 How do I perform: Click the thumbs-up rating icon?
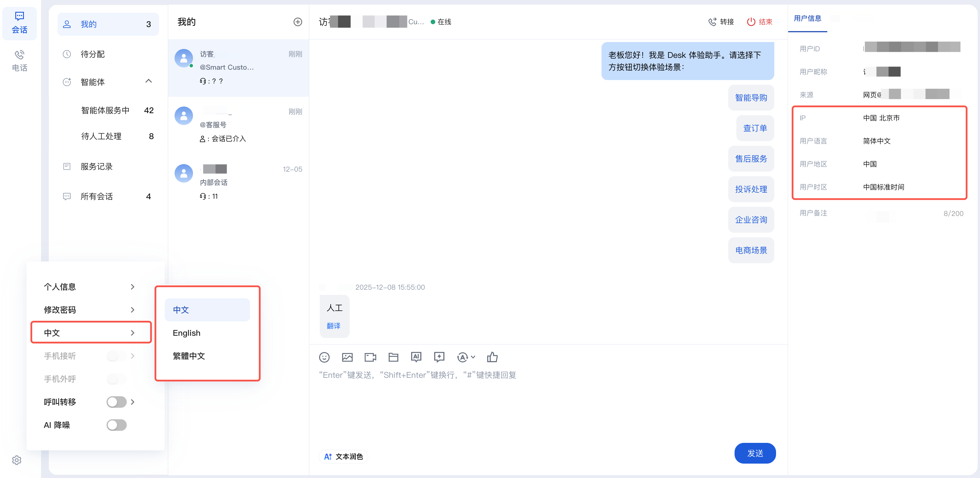point(492,357)
